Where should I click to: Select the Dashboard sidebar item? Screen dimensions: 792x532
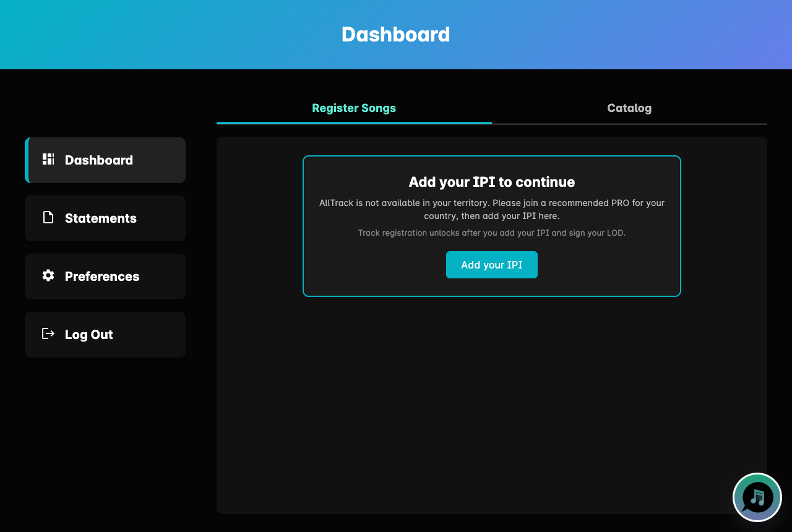[x=105, y=160]
